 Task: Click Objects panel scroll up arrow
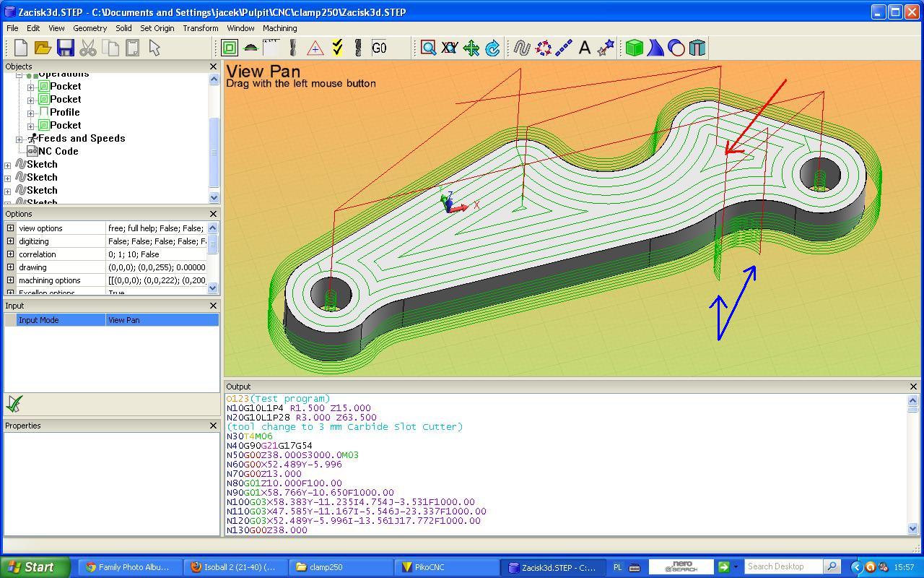click(x=214, y=79)
